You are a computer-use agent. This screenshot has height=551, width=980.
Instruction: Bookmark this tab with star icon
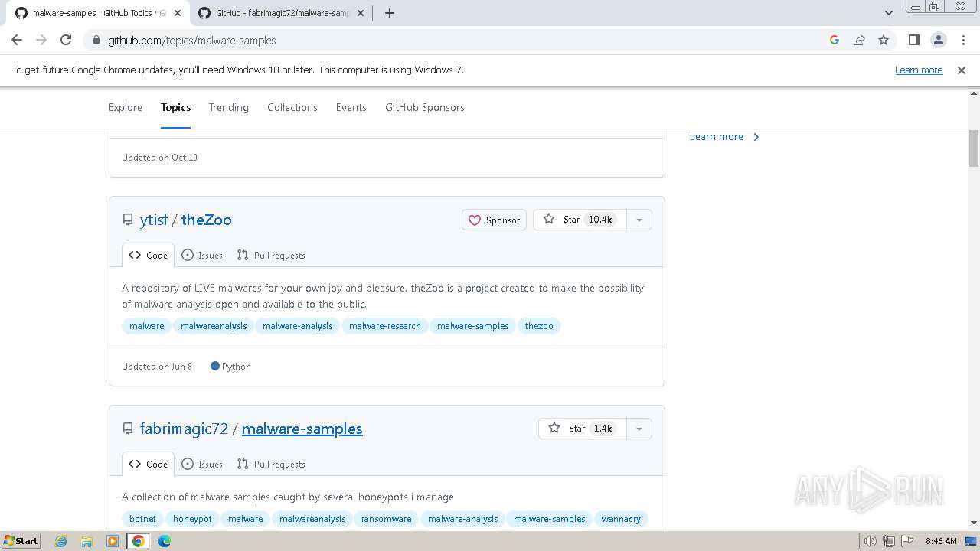(x=884, y=40)
